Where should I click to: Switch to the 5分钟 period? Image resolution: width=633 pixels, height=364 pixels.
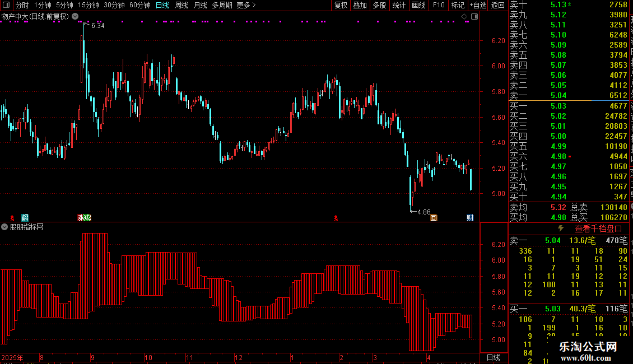point(64,5)
